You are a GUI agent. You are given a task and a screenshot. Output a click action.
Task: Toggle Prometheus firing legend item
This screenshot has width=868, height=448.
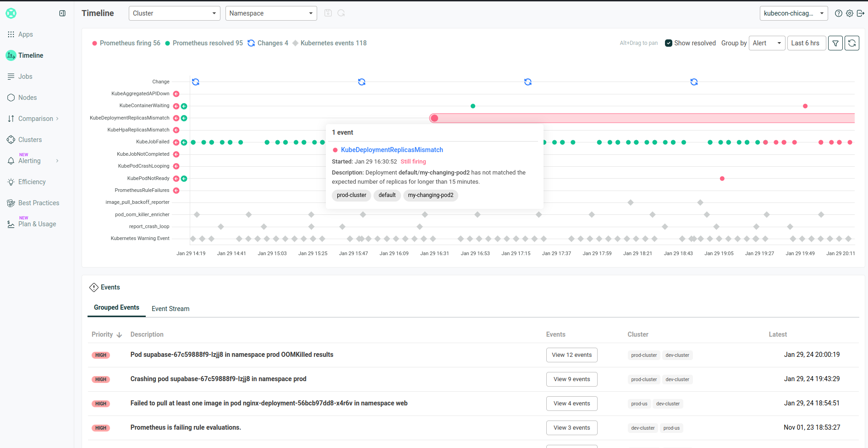126,43
